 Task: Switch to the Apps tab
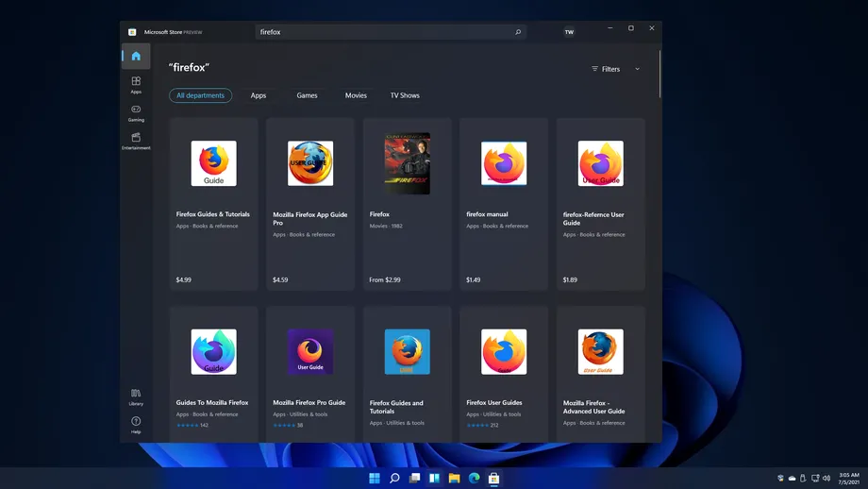(x=259, y=95)
